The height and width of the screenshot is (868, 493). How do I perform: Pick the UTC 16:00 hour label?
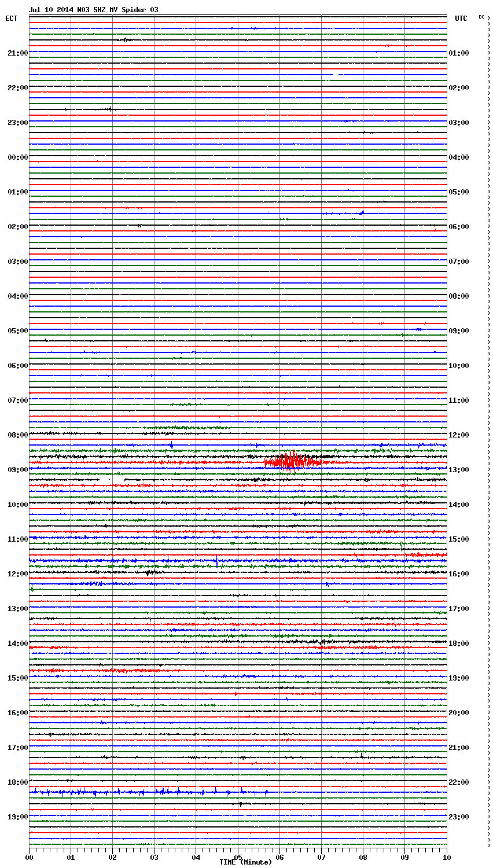point(459,574)
